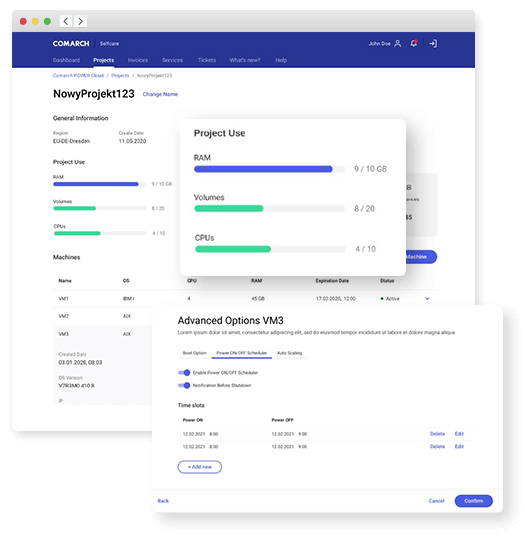This screenshot has width=525, height=538.
Task: Click the 9 / 10 GB value in popup
Action: click(x=370, y=169)
